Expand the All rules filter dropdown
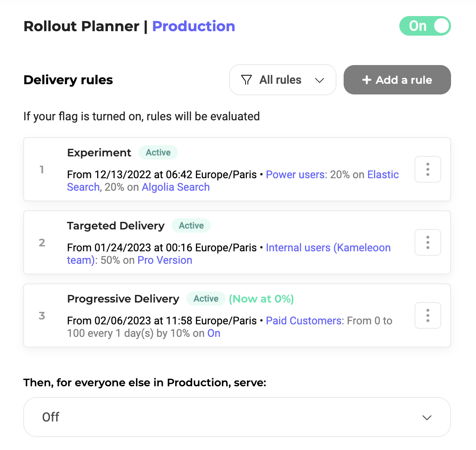Screen dimensions: 476x450 [282, 80]
